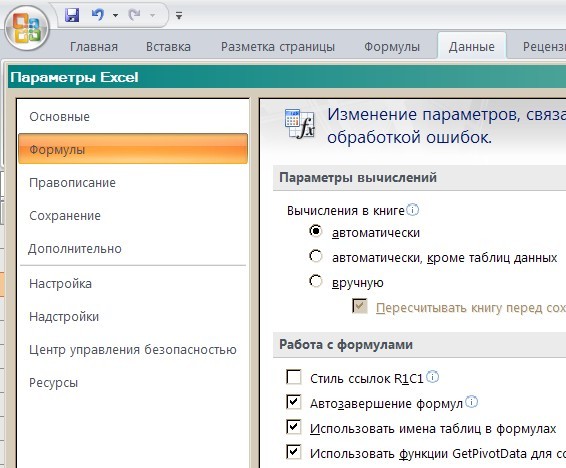Switch to the Главная ribbon tab
Screen dimensions: 566x468
(94, 47)
